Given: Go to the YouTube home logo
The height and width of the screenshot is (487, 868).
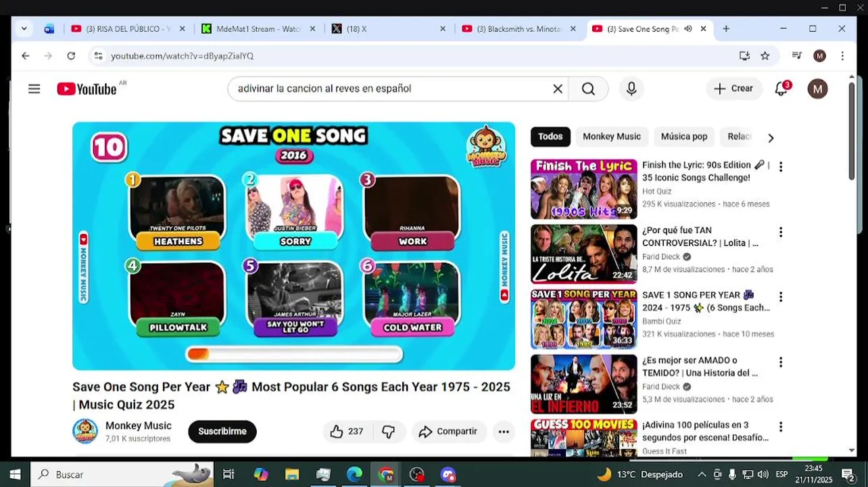Looking at the screenshot, I should pos(87,89).
